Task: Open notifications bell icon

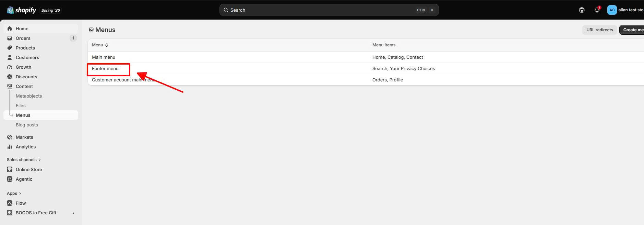Action: (597, 10)
